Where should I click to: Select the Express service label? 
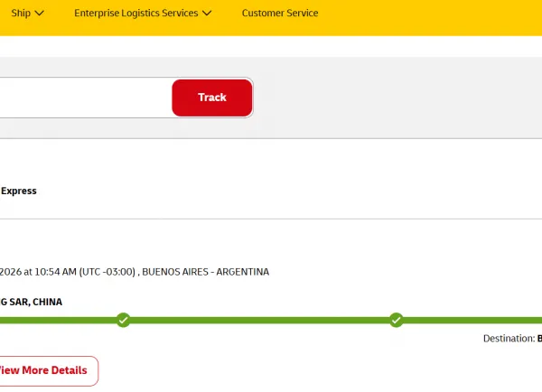pyautogui.click(x=19, y=191)
